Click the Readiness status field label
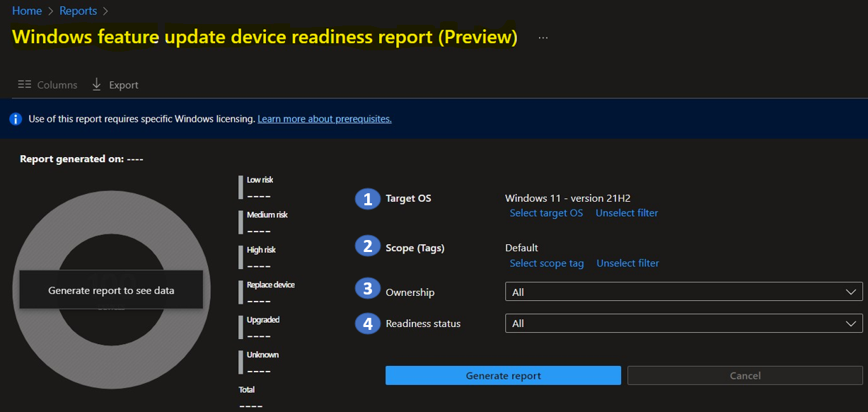 tap(423, 324)
